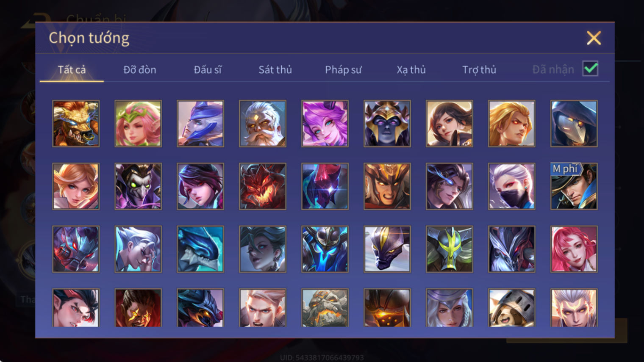Select the blue ice dragon hero

point(200,249)
